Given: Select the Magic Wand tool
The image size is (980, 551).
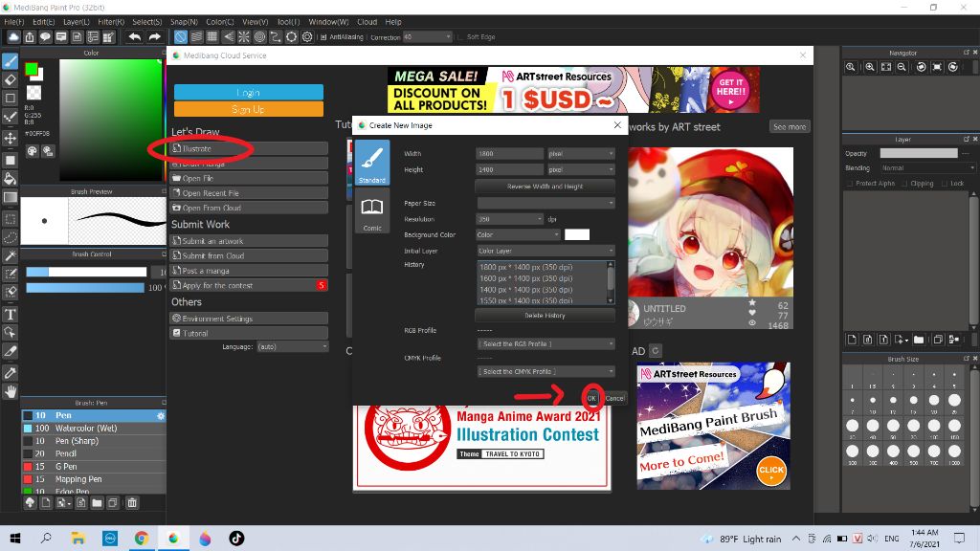Looking at the screenshot, I should tap(10, 255).
